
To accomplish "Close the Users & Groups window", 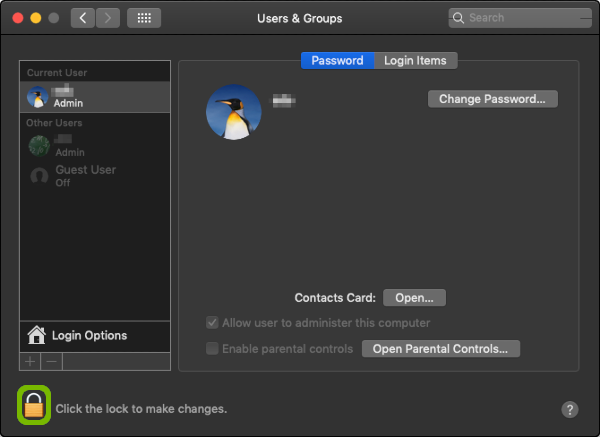I will tap(18, 18).
